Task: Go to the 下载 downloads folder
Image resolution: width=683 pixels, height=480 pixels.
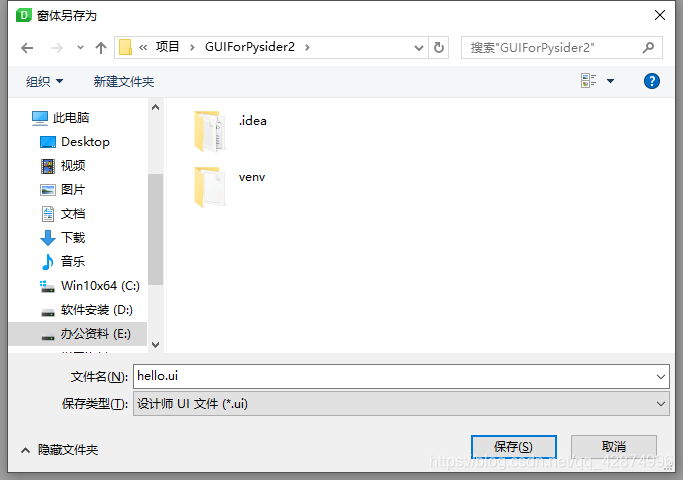Action: [x=63, y=238]
